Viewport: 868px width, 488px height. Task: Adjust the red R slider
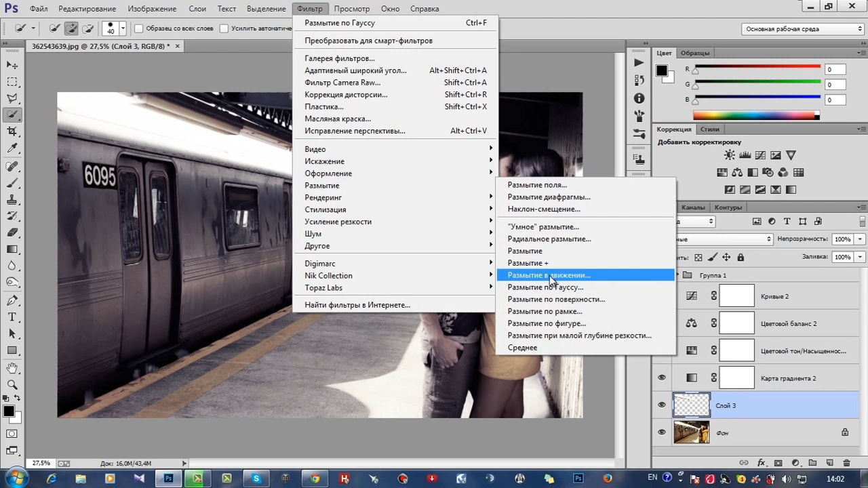[x=696, y=71]
